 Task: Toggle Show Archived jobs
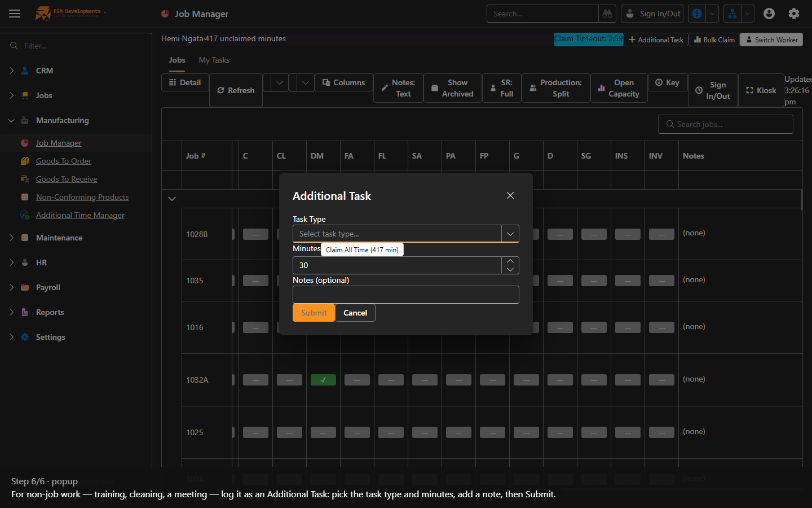point(452,88)
